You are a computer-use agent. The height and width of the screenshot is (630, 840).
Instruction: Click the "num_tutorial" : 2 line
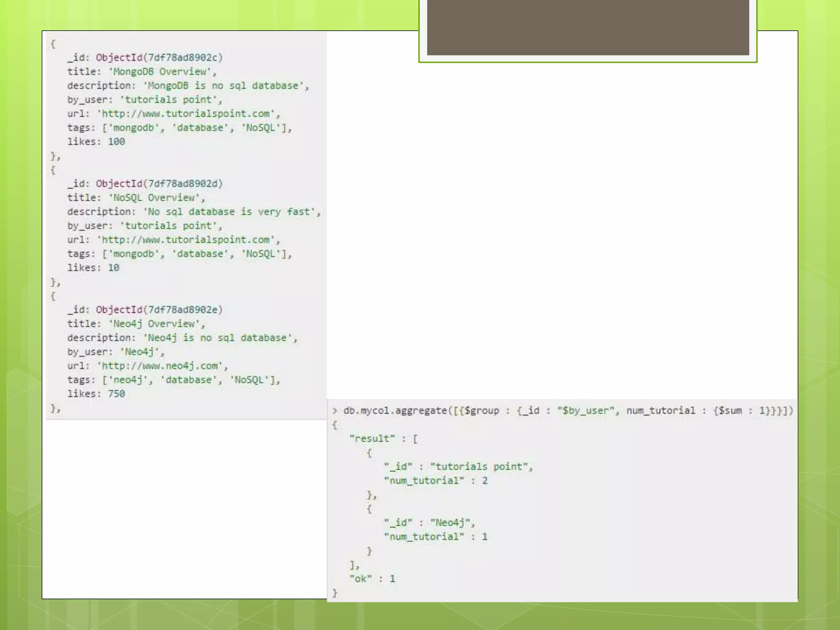(x=436, y=481)
